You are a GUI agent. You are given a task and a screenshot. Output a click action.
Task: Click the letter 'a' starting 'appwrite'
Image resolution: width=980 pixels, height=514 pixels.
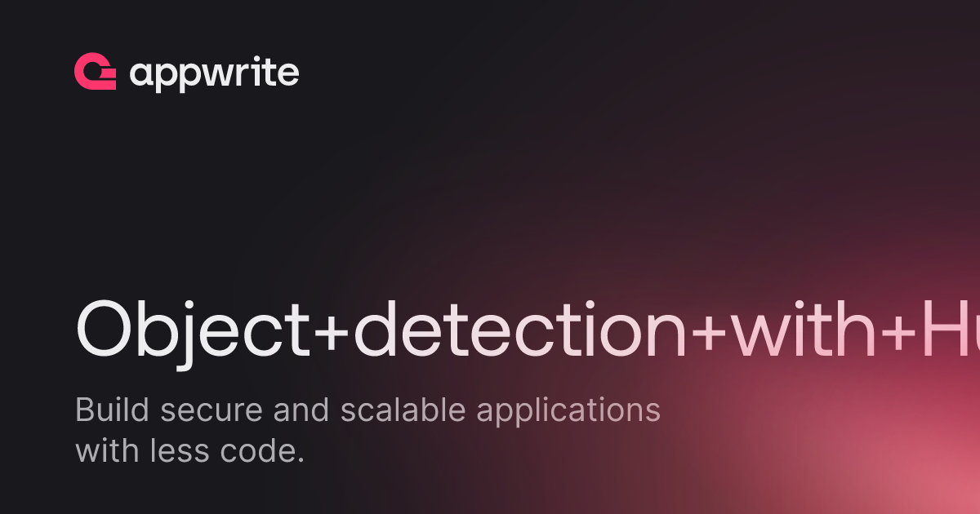point(142,76)
